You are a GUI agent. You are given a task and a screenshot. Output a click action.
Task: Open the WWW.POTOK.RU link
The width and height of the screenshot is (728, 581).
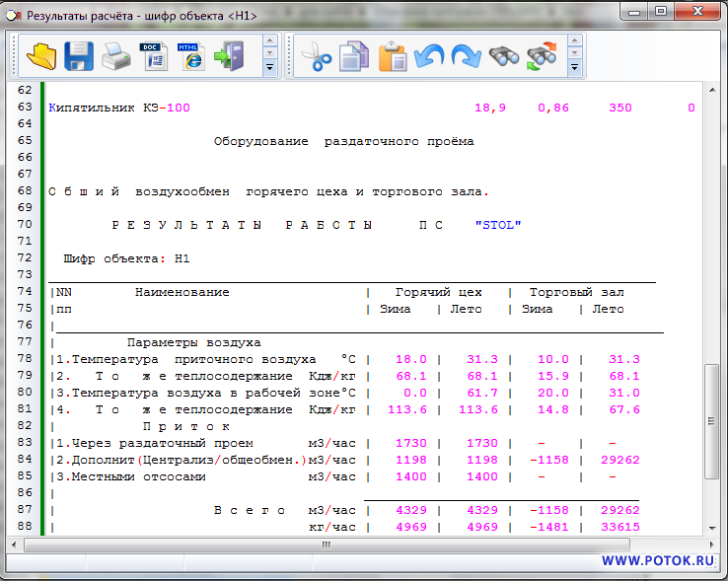[657, 560]
